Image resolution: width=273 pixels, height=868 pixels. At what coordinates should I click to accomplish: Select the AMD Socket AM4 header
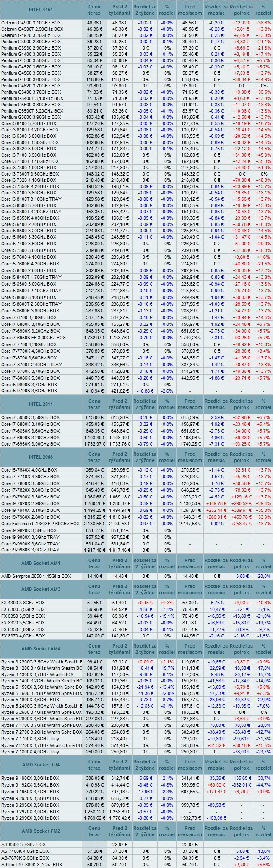point(41,649)
